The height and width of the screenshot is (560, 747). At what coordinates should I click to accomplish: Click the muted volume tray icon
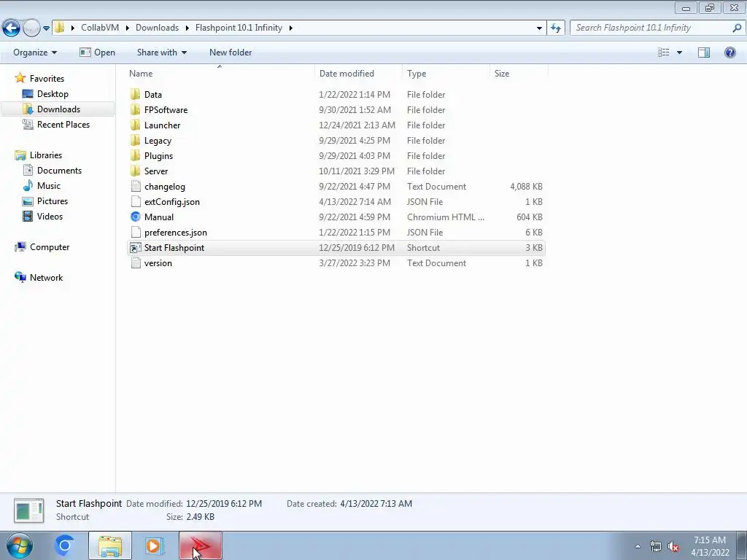pos(673,546)
